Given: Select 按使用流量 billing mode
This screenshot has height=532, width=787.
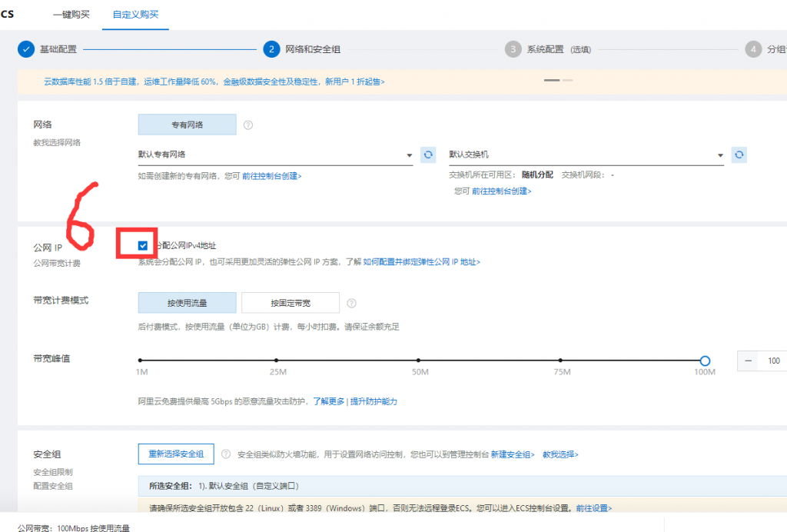Looking at the screenshot, I should [x=187, y=303].
